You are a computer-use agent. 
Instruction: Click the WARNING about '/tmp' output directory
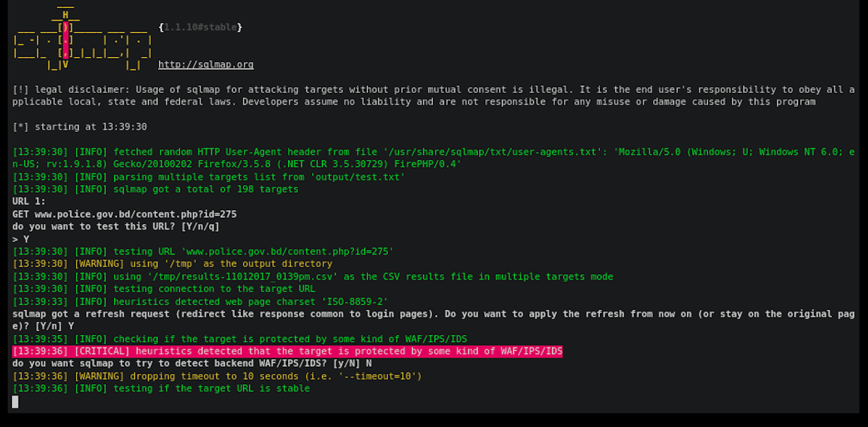coord(172,264)
